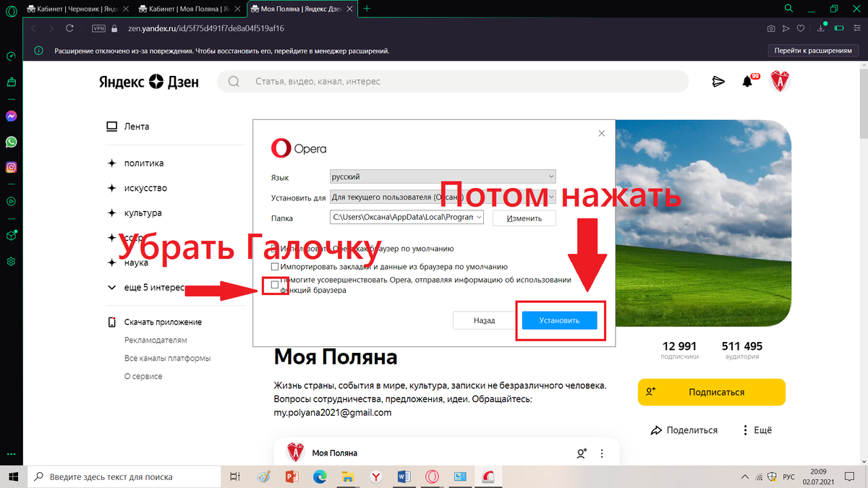Open a new tab with plus button
This screenshot has height=488, width=868.
click(x=367, y=9)
